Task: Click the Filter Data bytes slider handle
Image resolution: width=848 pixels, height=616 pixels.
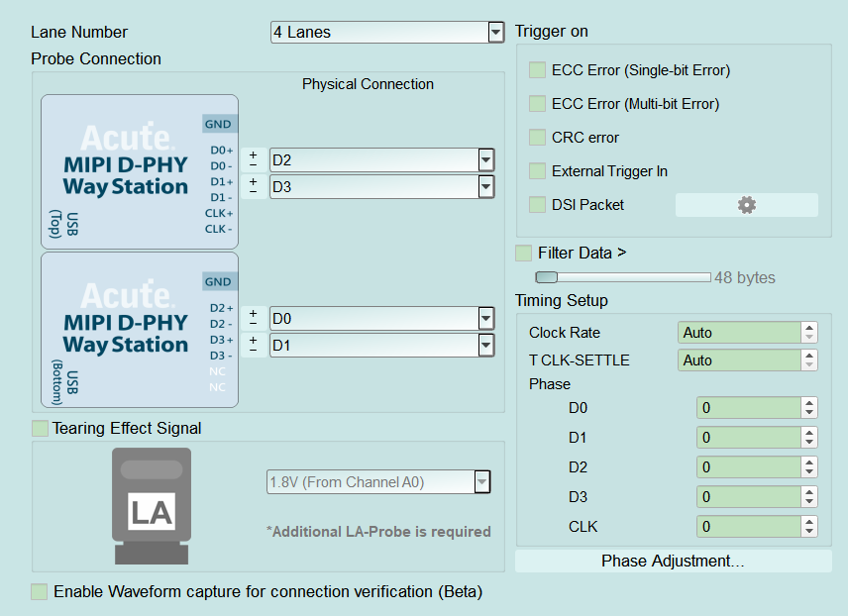Action: (546, 277)
